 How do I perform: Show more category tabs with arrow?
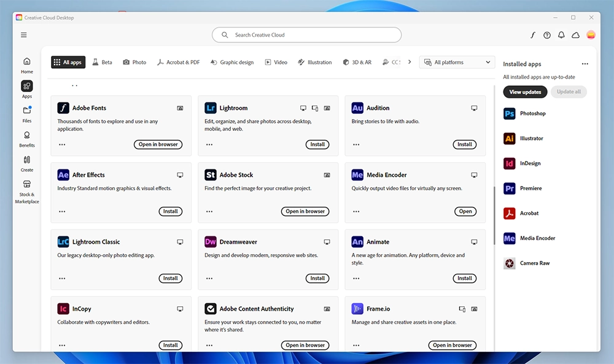(x=410, y=62)
